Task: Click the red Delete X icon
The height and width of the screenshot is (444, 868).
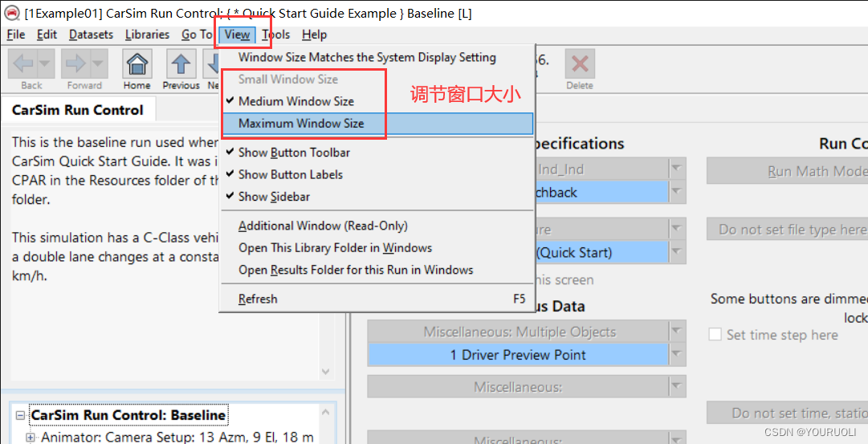Action: point(580,63)
